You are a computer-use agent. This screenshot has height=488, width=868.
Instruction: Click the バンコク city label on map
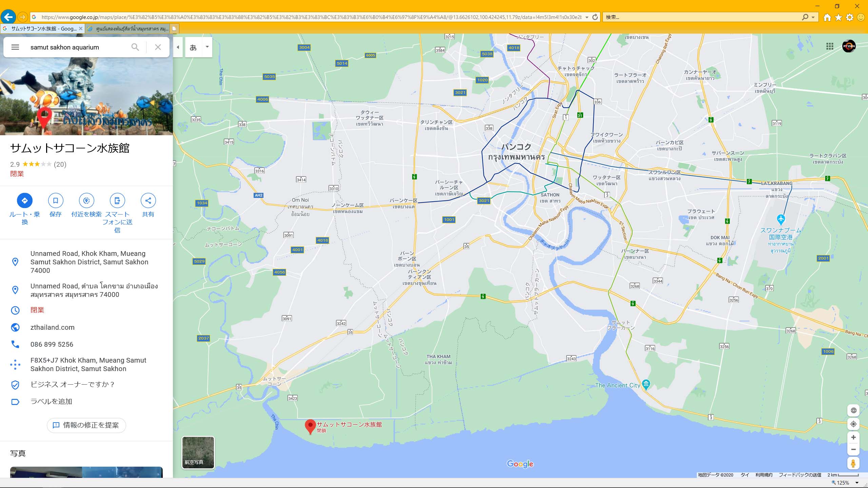pyautogui.click(x=516, y=147)
